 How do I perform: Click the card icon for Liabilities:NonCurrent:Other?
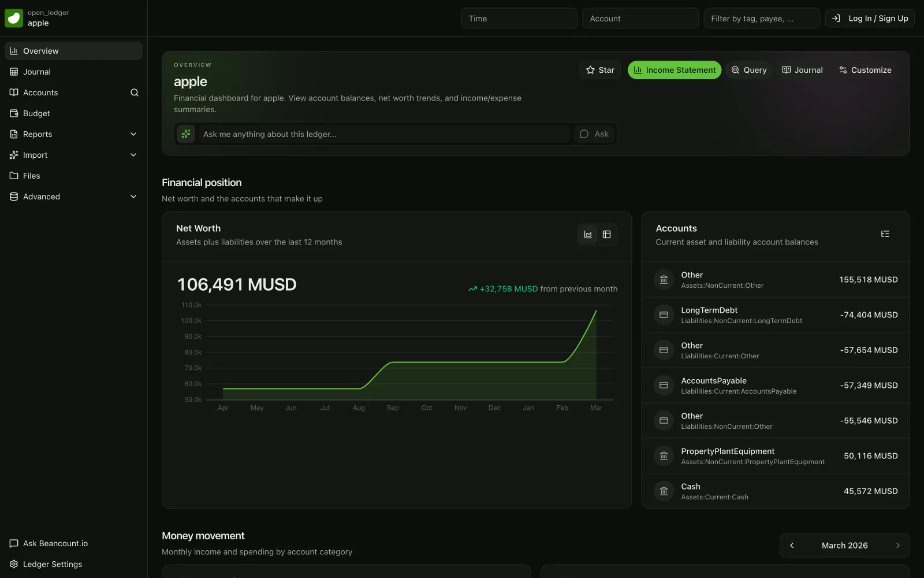tap(664, 421)
